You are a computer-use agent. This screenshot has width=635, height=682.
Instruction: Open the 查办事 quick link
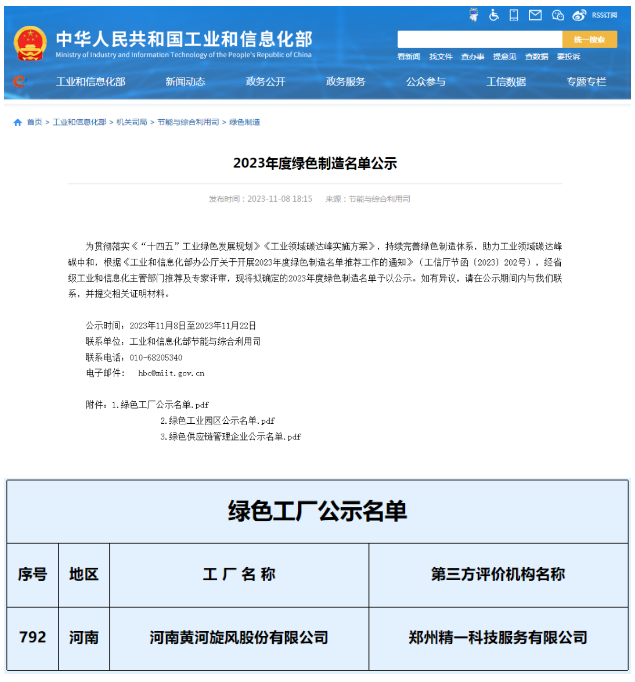(473, 57)
